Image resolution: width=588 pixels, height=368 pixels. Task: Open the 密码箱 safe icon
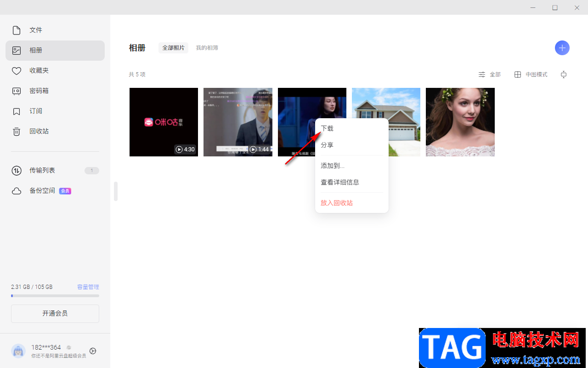pyautogui.click(x=17, y=91)
